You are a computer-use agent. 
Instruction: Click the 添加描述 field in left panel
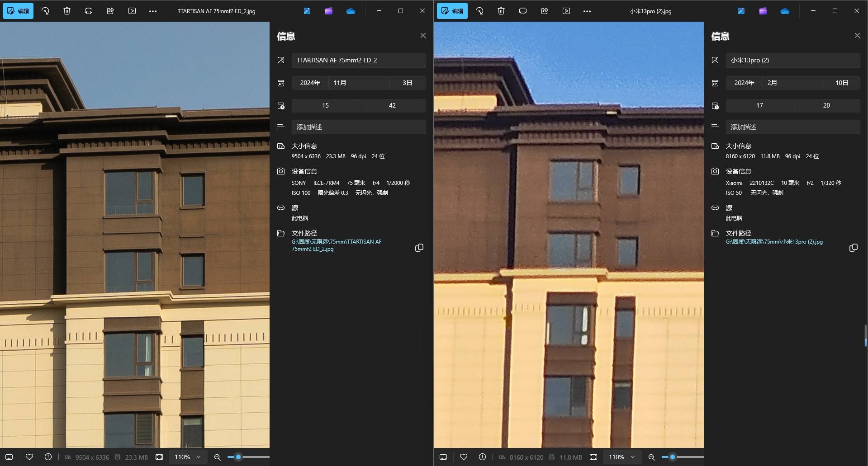coord(359,127)
